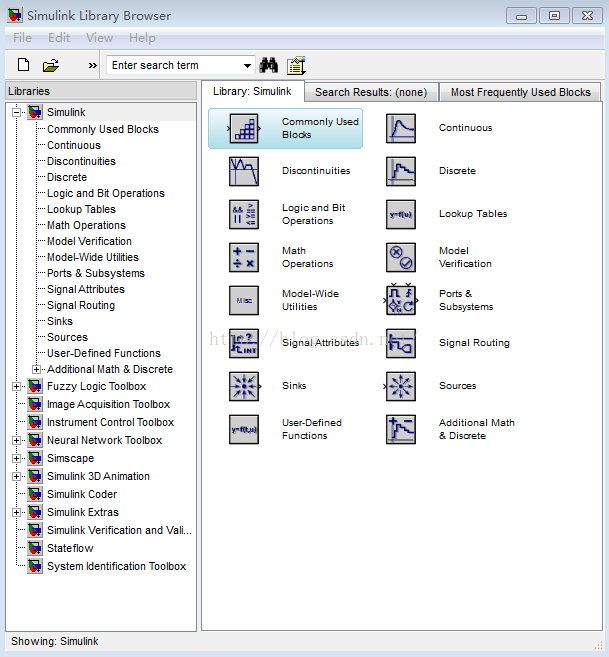The image size is (609, 657).
Task: Select the Sinks library block icon
Action: 245,386
